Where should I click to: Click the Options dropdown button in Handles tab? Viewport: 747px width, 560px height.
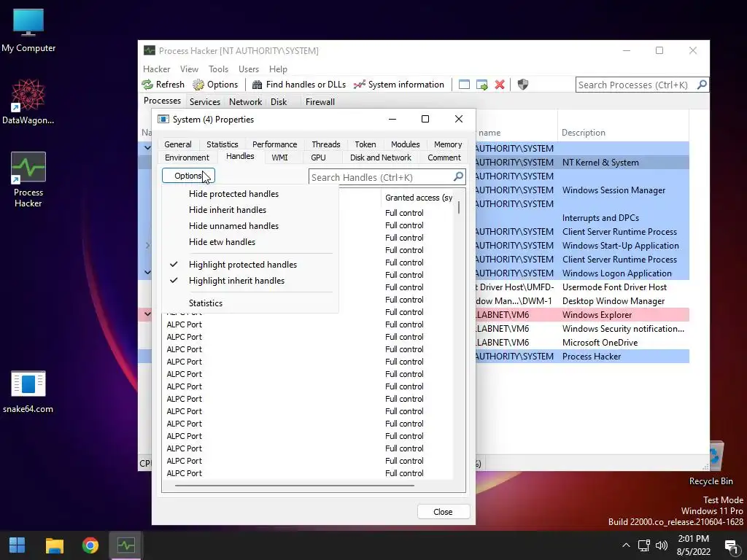188,176
